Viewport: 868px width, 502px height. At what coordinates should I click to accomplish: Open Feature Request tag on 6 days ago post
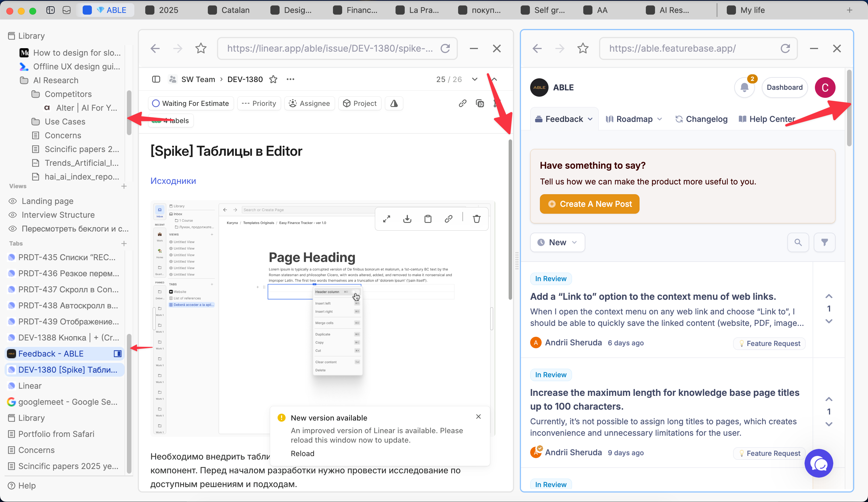[769, 343]
